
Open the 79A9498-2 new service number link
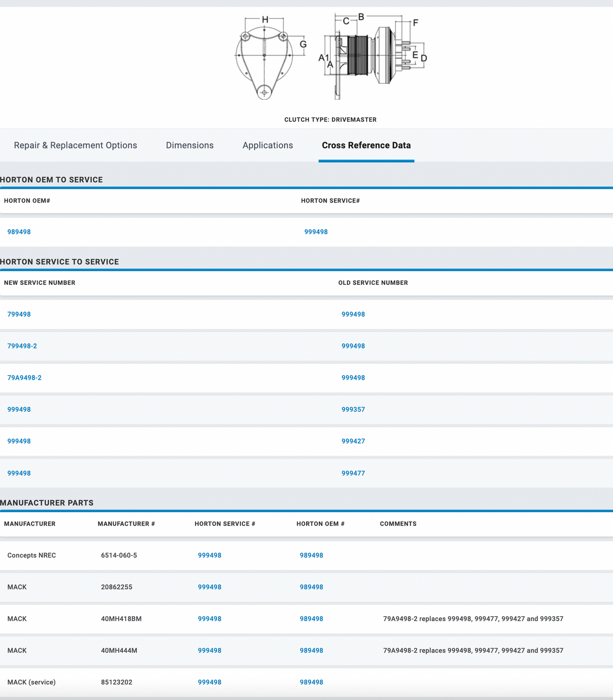[24, 378]
